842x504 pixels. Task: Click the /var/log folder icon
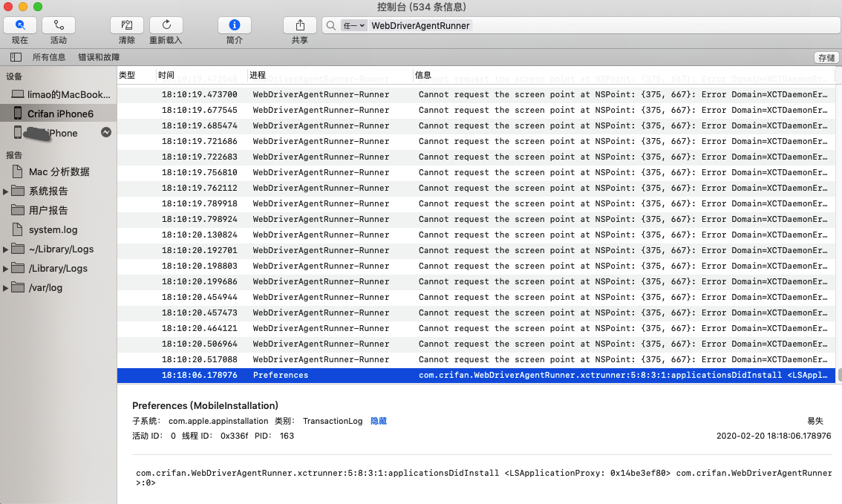18,287
